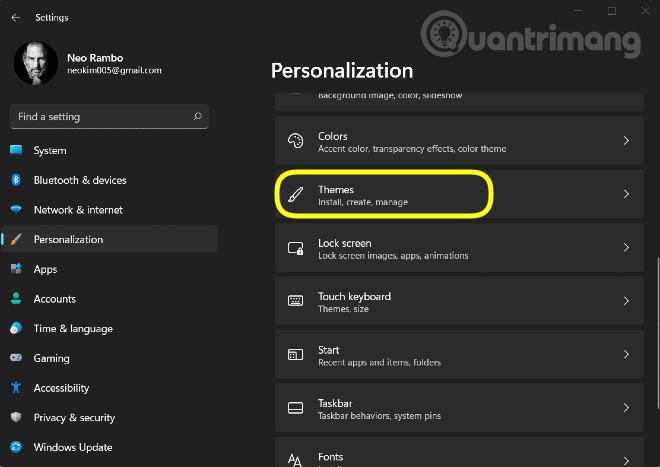Expand the Colors chevron arrow

(x=626, y=141)
